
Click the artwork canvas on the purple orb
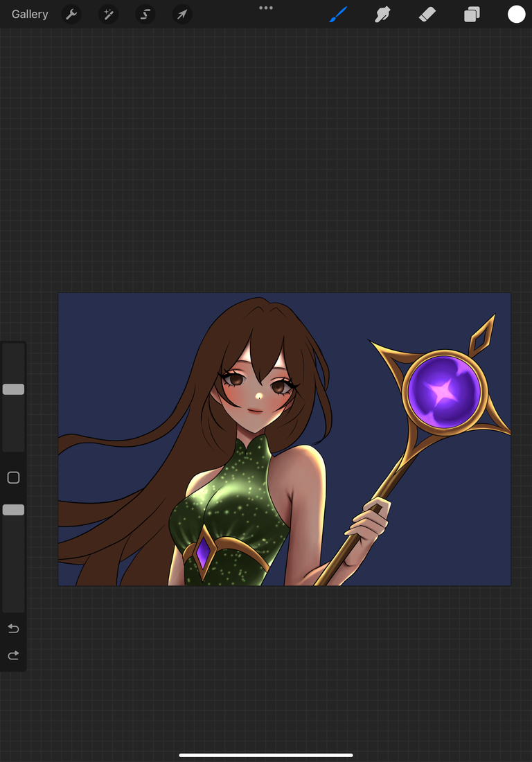click(x=444, y=391)
